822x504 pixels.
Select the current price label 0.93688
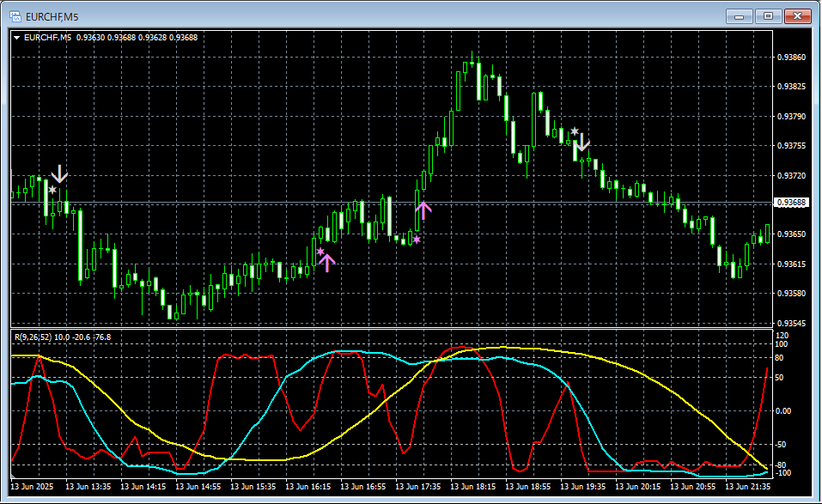tap(791, 203)
